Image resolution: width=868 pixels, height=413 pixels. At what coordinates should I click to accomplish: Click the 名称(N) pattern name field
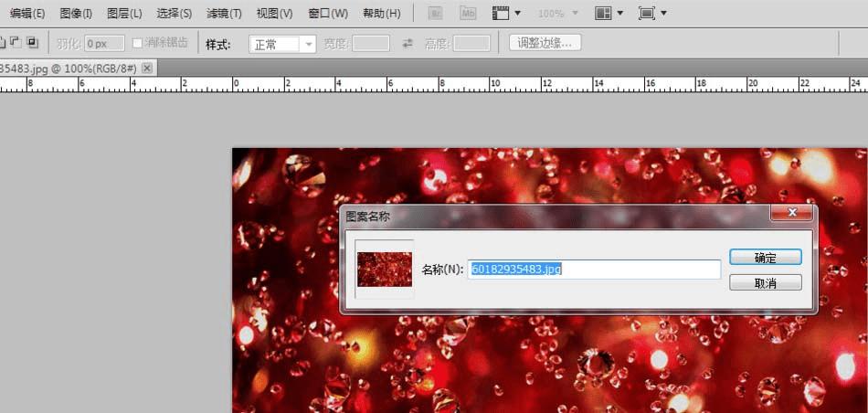coord(594,270)
